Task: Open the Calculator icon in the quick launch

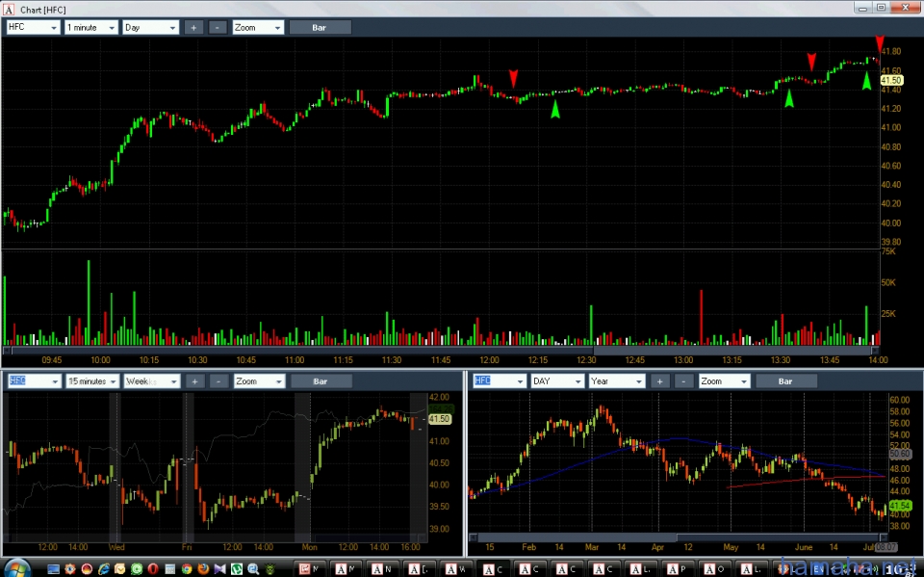Action: pos(169,568)
